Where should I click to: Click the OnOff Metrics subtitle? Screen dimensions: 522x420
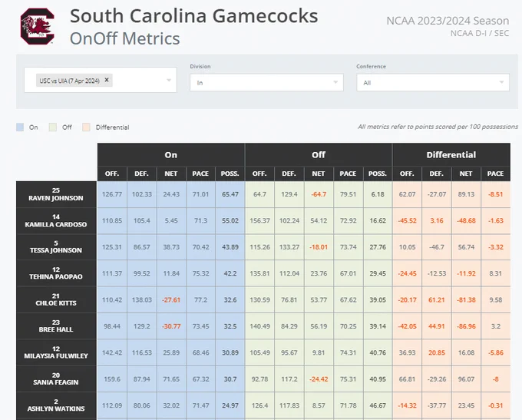tap(125, 38)
